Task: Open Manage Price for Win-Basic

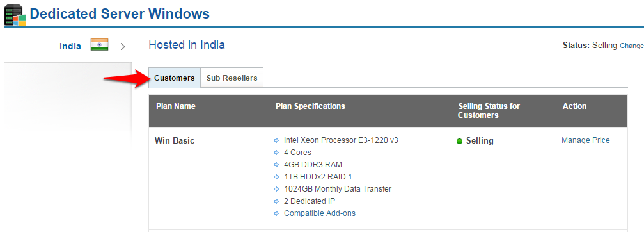Action: pos(586,140)
